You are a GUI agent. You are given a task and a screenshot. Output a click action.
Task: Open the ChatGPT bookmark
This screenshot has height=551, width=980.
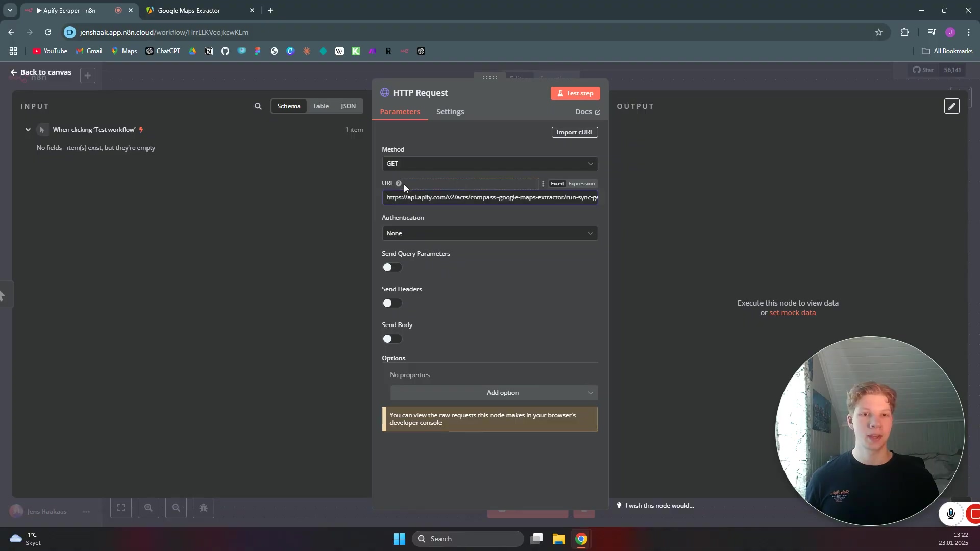(x=163, y=51)
